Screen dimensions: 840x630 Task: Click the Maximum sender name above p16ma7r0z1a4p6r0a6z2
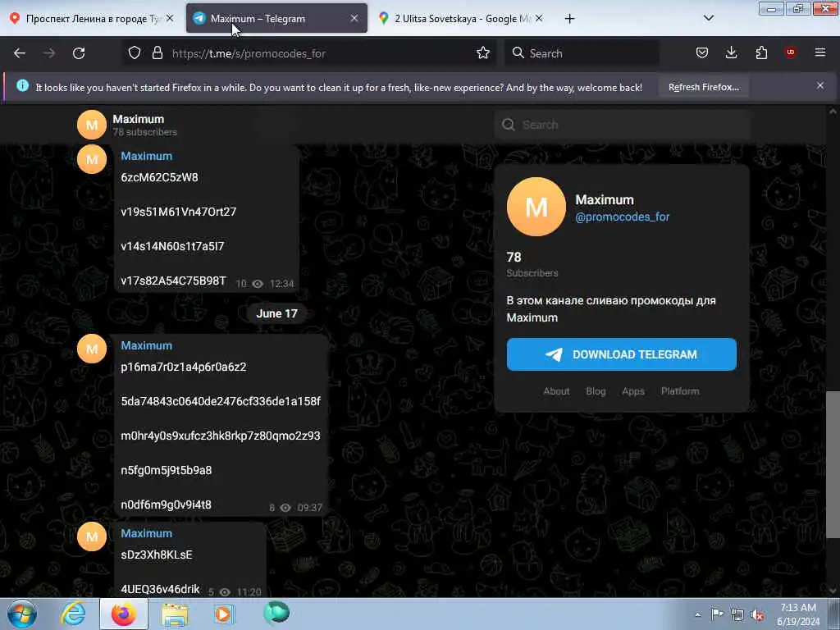pos(146,345)
